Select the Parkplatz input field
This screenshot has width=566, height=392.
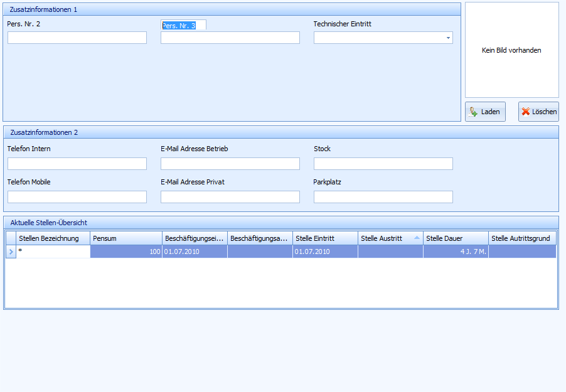click(x=383, y=197)
